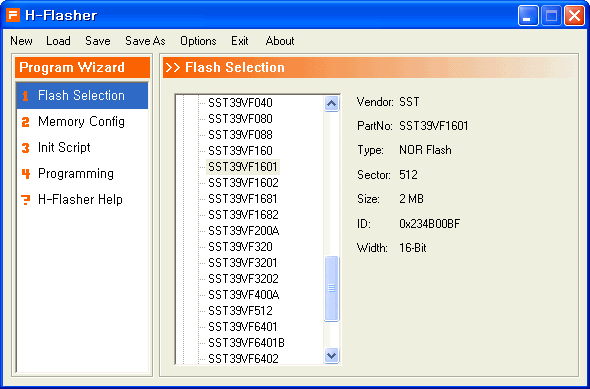
Task: Open H-Flasher Help in the sidebar
Action: [x=82, y=199]
